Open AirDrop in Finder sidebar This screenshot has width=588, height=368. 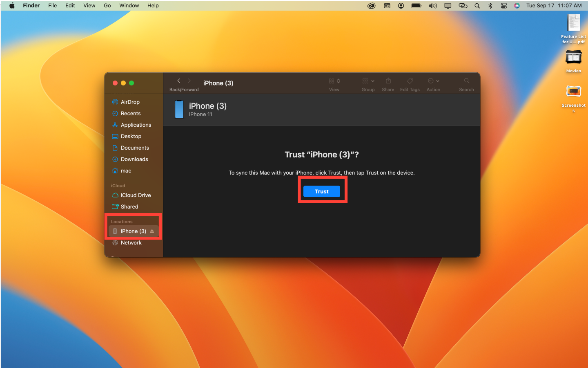pyautogui.click(x=130, y=102)
